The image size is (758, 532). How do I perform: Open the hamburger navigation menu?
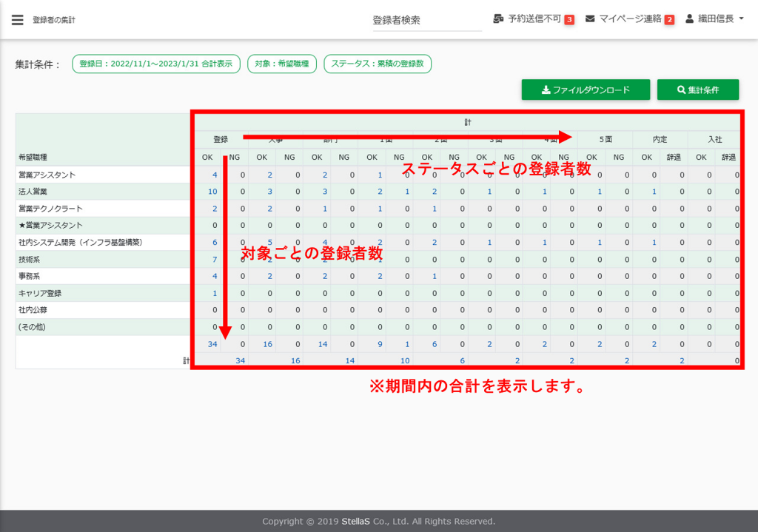point(17,20)
